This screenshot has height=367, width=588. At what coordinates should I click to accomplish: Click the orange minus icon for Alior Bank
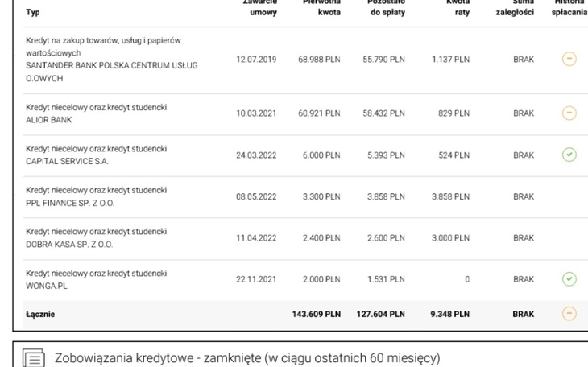pyautogui.click(x=569, y=113)
